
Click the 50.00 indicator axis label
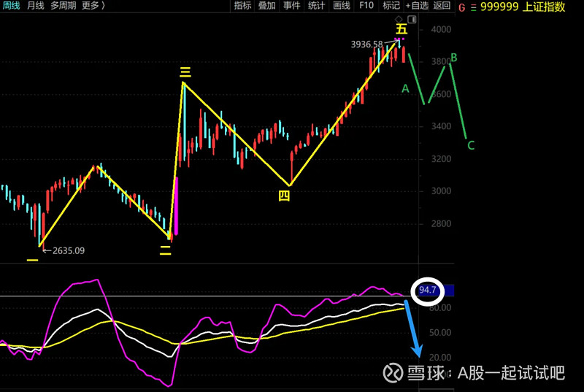click(x=440, y=332)
